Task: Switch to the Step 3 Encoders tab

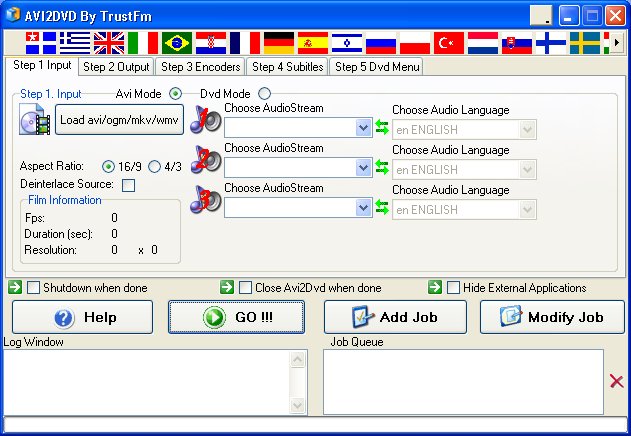Action: (200, 67)
